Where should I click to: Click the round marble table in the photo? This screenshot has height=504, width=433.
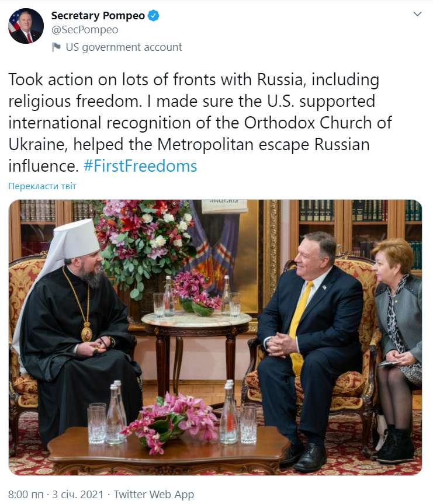pos(196,320)
